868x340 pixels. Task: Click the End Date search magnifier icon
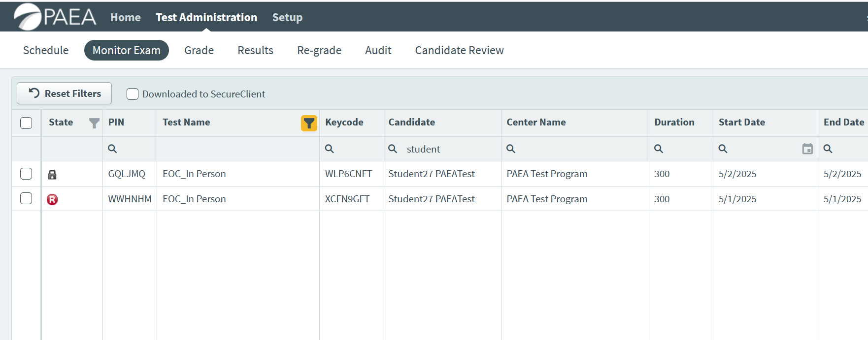tap(828, 149)
